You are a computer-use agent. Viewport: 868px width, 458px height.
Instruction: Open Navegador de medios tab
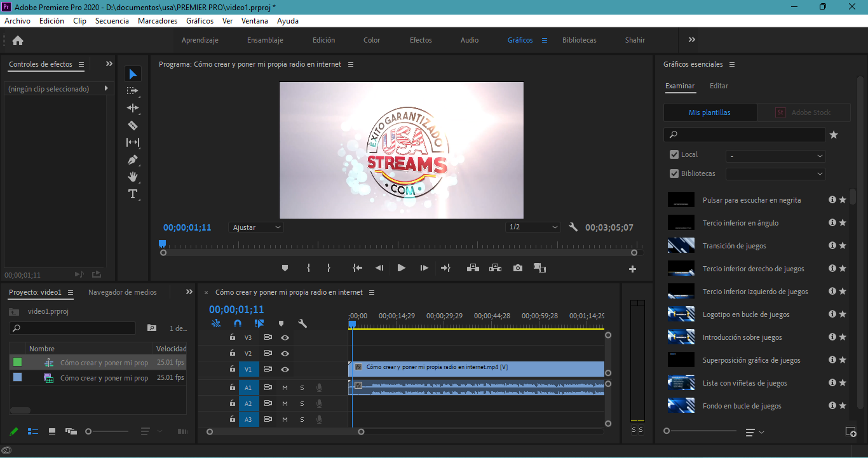(122, 292)
